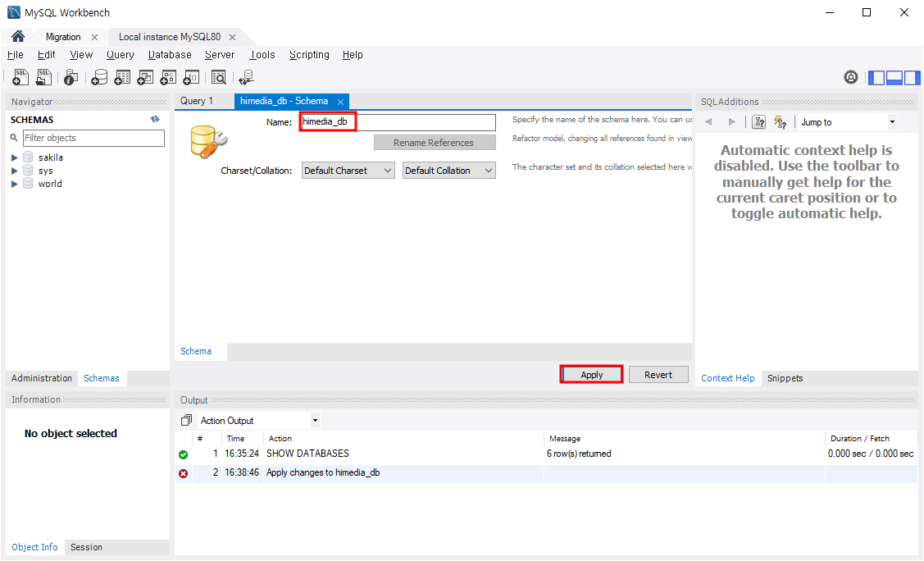Toggle the bottom output panel
924x561 pixels.
coord(894,77)
